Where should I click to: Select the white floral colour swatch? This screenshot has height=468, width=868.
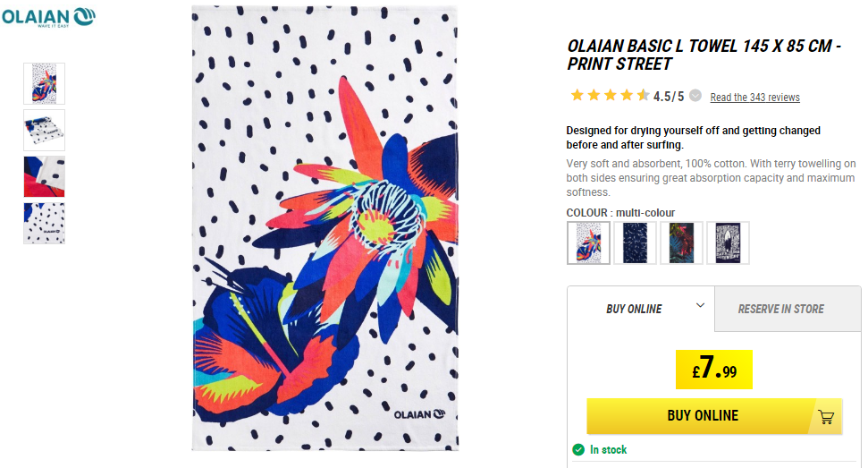[x=588, y=243]
